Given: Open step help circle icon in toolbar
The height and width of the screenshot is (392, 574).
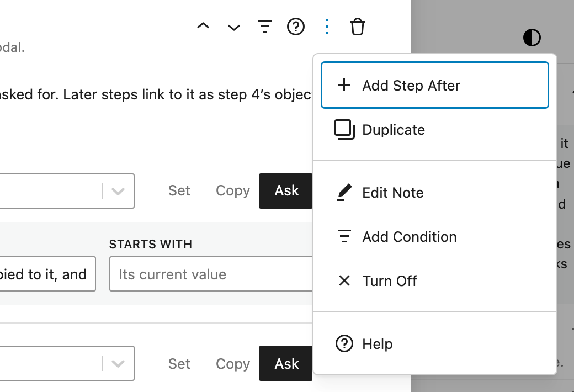Looking at the screenshot, I should pyautogui.click(x=296, y=27).
